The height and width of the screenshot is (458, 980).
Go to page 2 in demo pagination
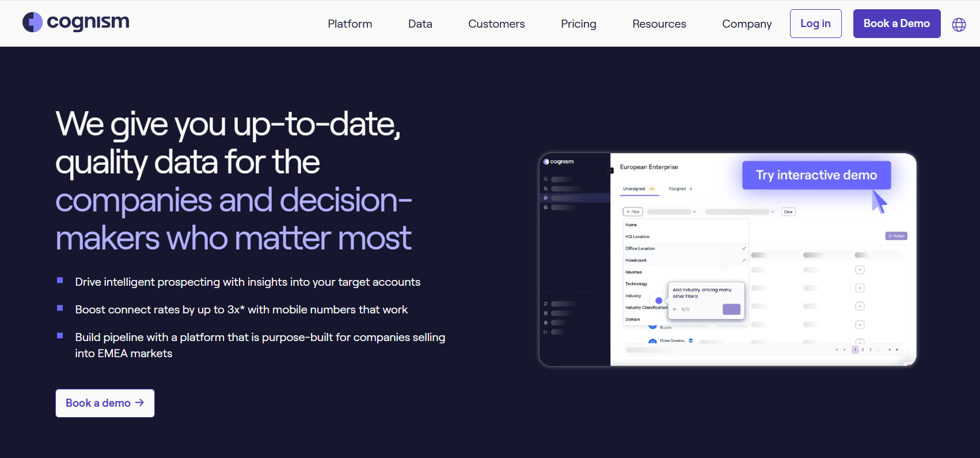(x=863, y=350)
